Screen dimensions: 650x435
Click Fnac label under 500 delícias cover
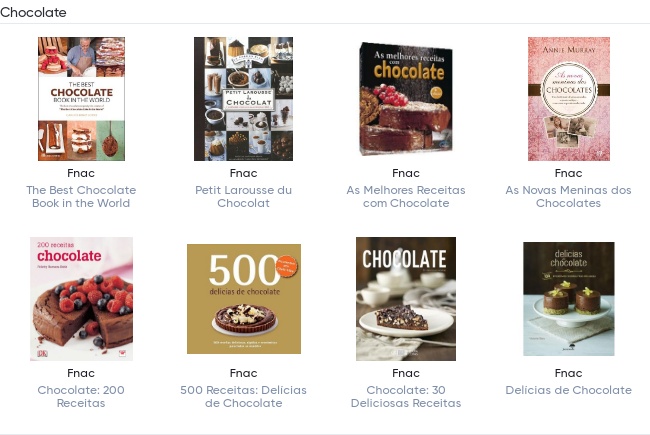click(243, 373)
